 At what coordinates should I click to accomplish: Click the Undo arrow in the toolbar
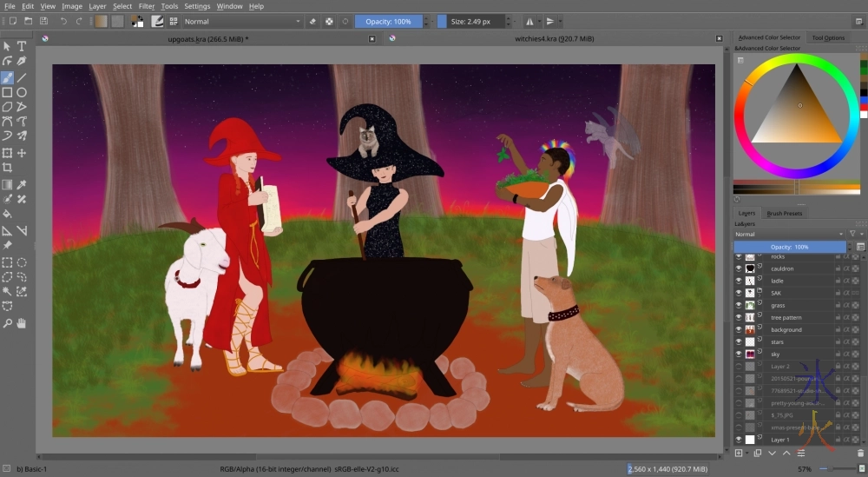pyautogui.click(x=63, y=21)
